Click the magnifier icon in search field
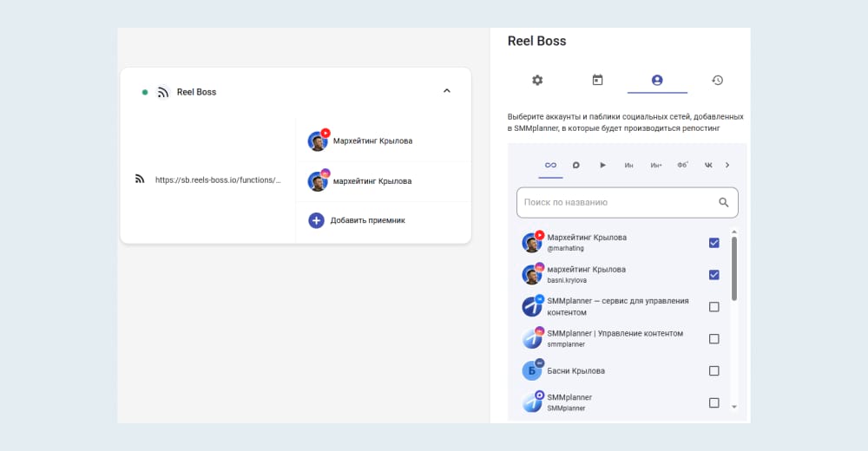This screenshot has height=451, width=868. pos(724,202)
